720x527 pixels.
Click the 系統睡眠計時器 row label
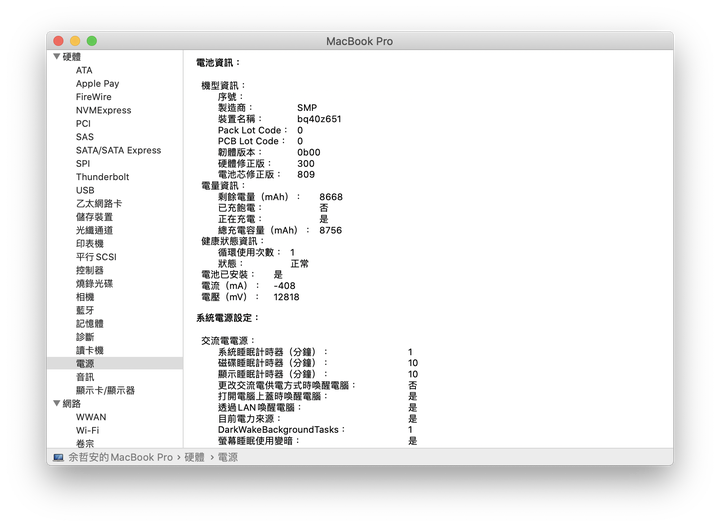click(273, 352)
